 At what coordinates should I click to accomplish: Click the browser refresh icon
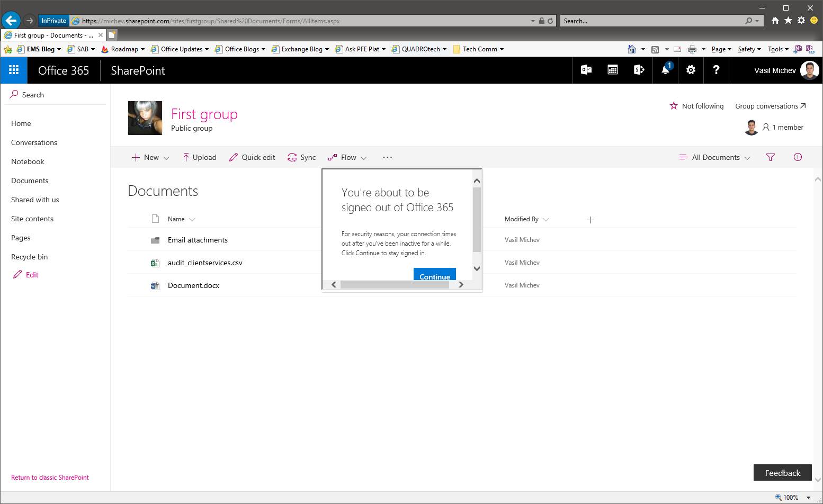(x=550, y=21)
